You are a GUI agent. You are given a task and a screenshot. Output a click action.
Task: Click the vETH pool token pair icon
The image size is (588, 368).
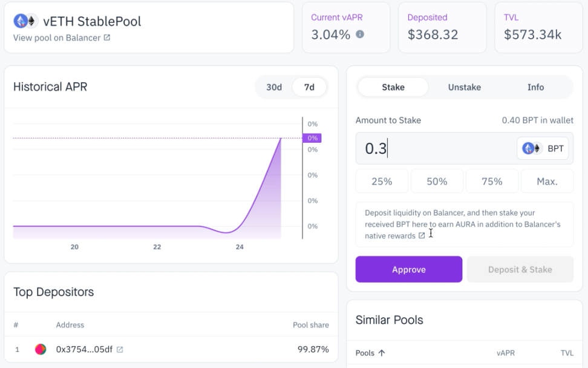tap(25, 21)
